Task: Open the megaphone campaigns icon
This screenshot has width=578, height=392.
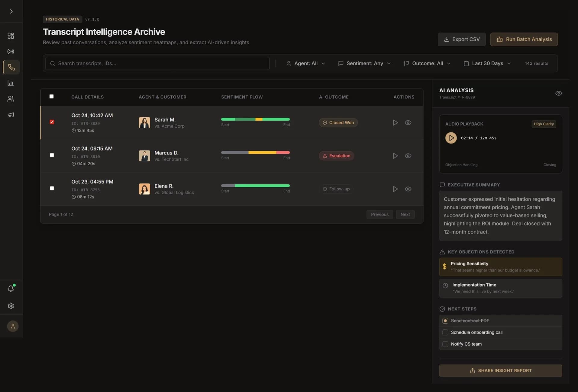Action: pyautogui.click(x=11, y=115)
